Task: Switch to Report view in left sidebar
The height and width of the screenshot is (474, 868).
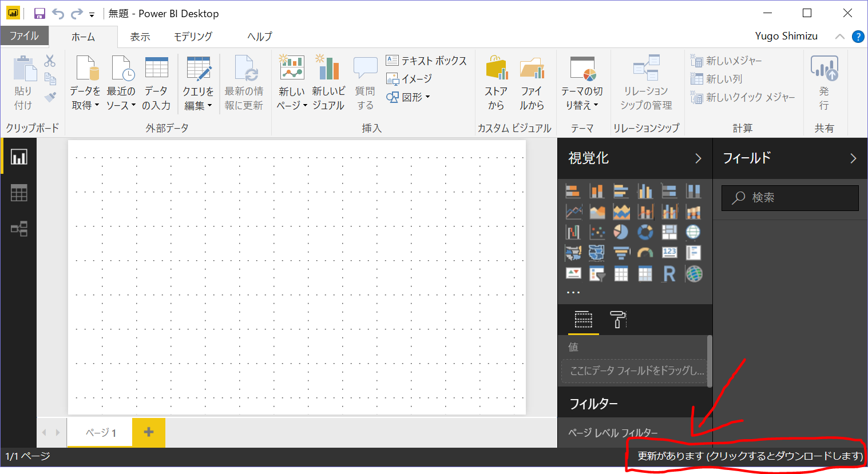Action: coord(19,157)
